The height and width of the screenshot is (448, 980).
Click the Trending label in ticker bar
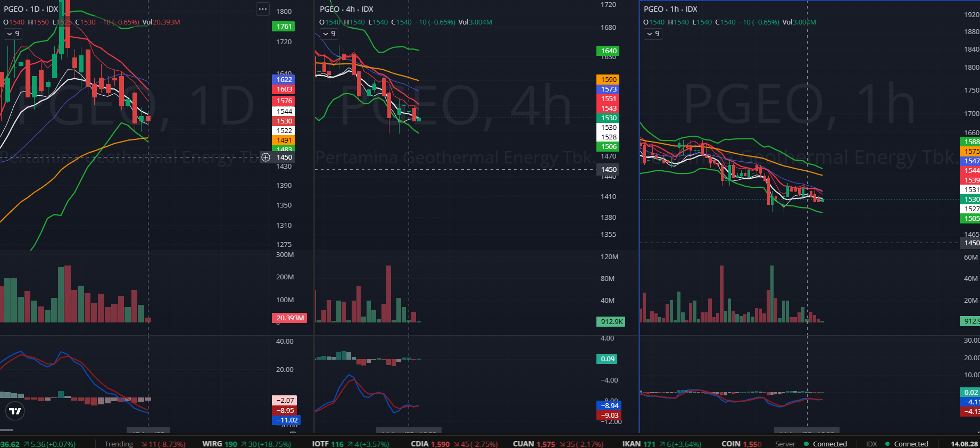pyautogui.click(x=119, y=444)
